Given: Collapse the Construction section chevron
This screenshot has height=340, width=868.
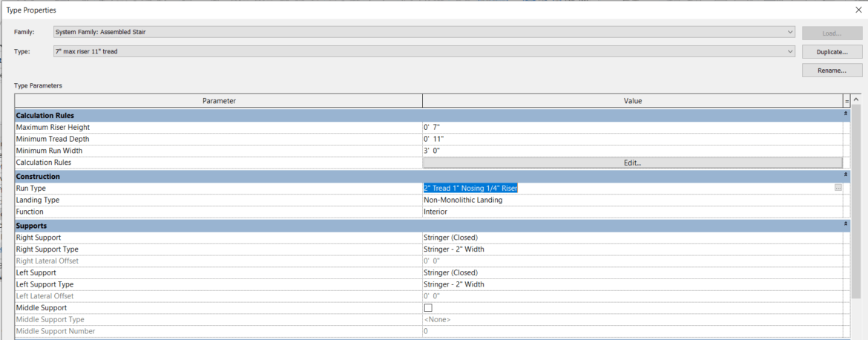Looking at the screenshot, I should 846,177.
